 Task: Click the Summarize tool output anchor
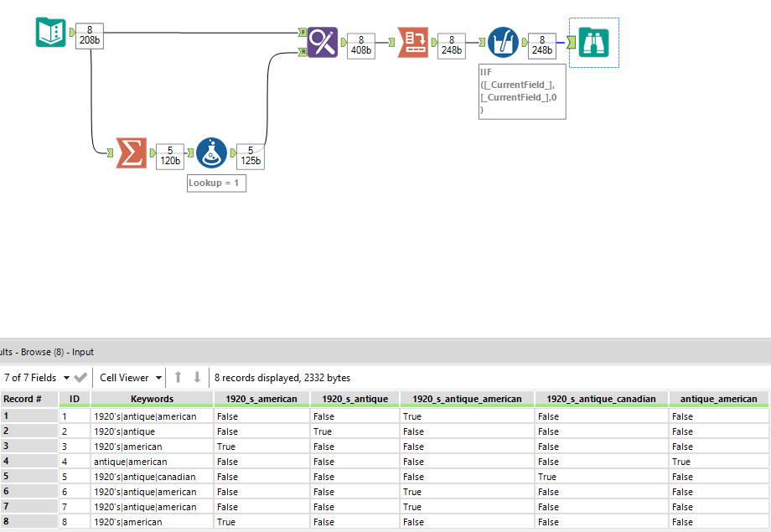(x=153, y=153)
